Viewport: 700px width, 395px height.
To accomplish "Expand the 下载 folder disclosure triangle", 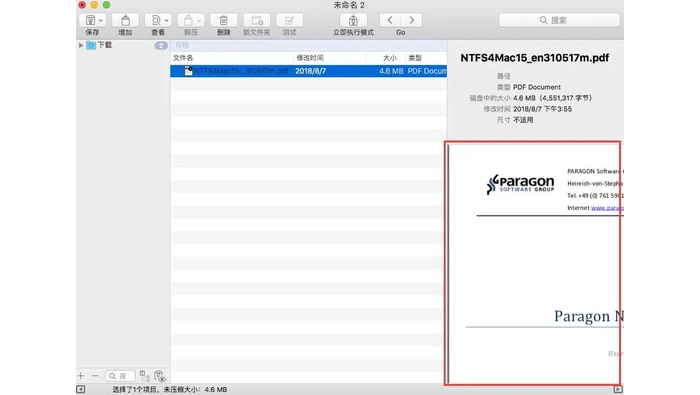I will [x=81, y=45].
